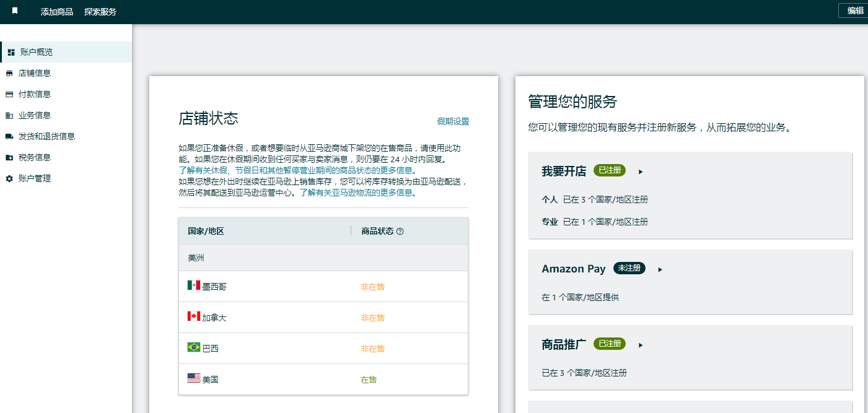Click the United States flag icon
The height and width of the screenshot is (413, 868).
pyautogui.click(x=194, y=378)
